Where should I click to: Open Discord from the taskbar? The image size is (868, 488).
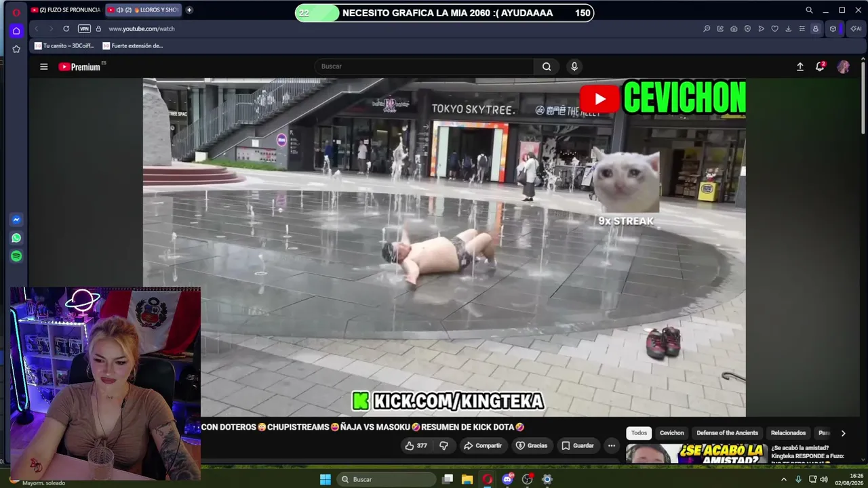[507, 479]
